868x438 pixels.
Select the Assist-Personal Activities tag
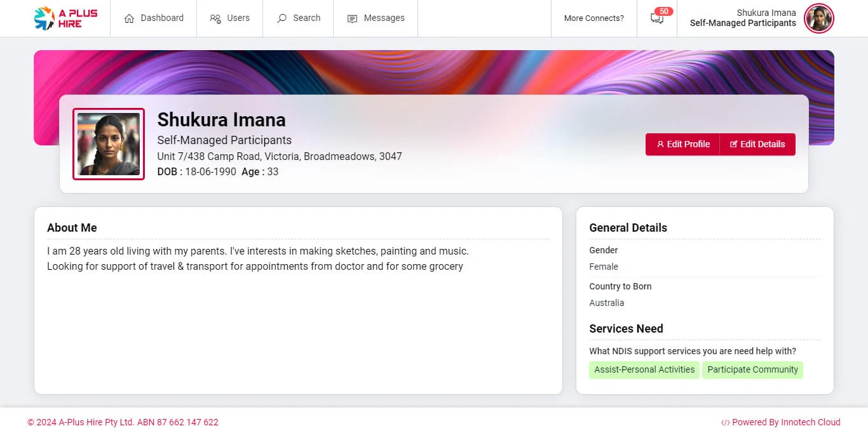point(644,370)
